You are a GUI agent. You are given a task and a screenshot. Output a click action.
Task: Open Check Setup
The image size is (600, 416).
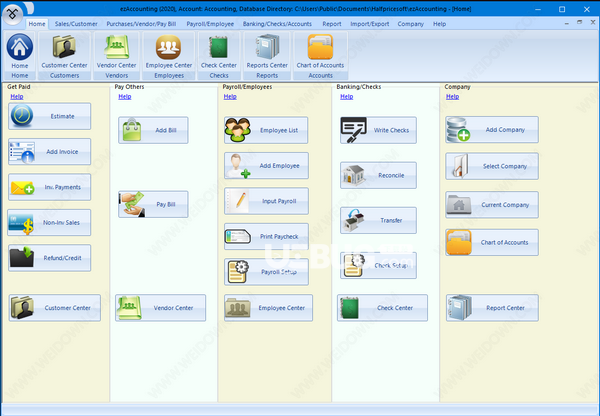pyautogui.click(x=378, y=266)
